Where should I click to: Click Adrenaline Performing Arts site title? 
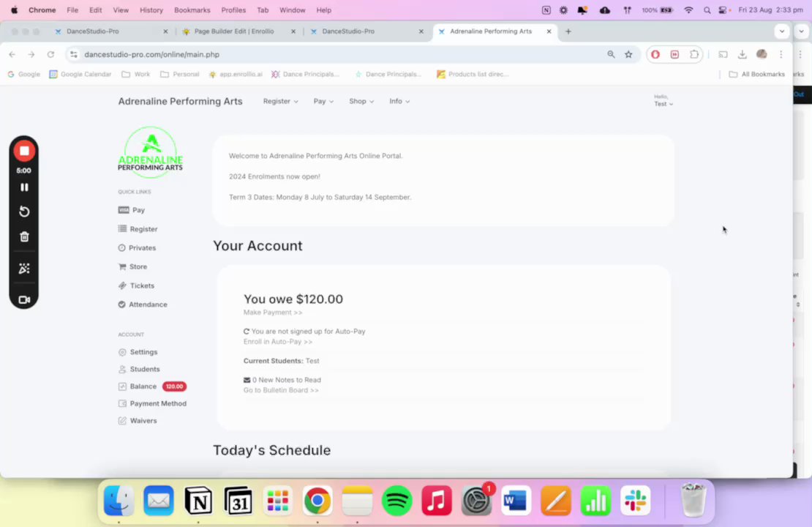tap(180, 101)
